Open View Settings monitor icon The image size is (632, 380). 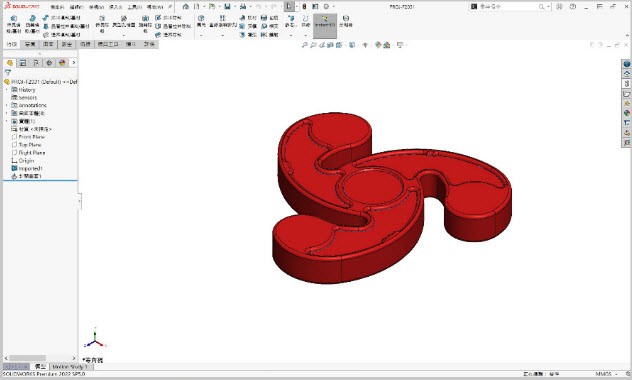tap(400, 45)
